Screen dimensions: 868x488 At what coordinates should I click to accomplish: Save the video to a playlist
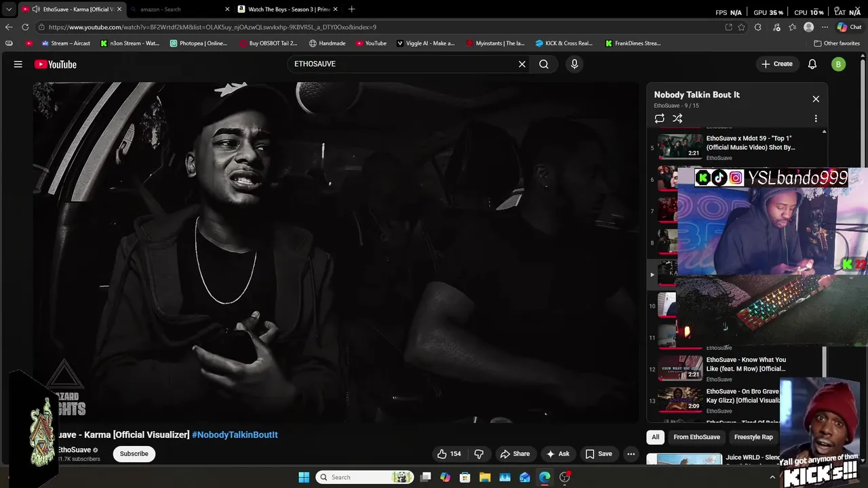(599, 454)
